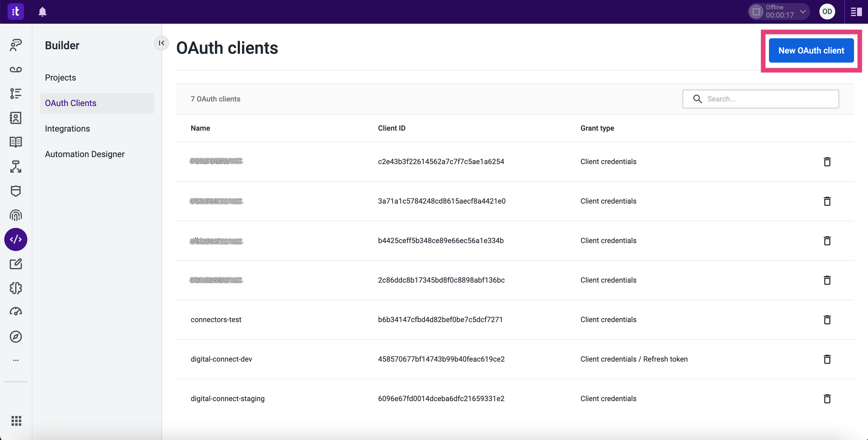
Task: Open the OD user avatar menu
Action: 827,12
